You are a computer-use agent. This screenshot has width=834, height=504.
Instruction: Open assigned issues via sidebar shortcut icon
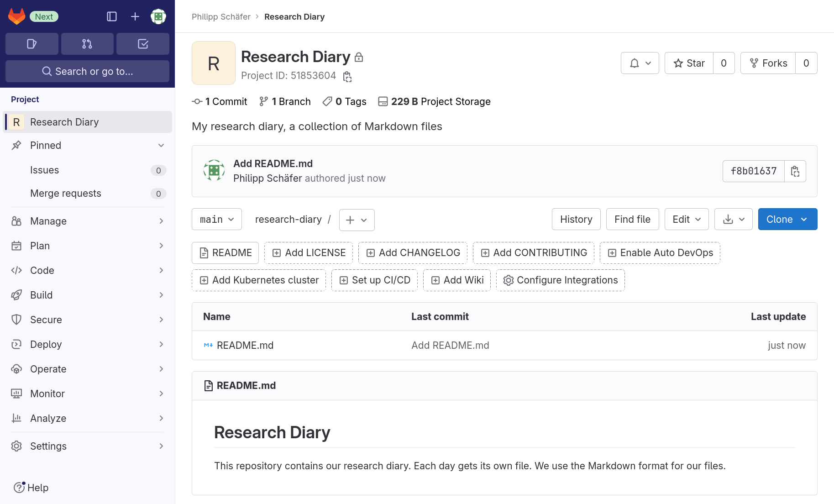(31, 44)
